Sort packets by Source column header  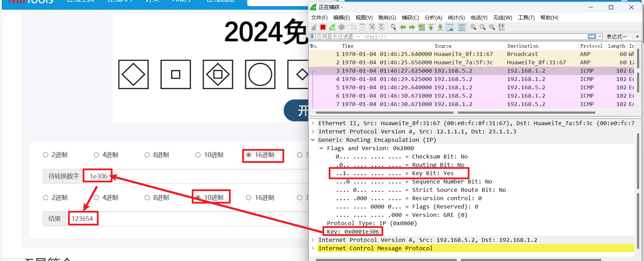pyautogui.click(x=469, y=46)
